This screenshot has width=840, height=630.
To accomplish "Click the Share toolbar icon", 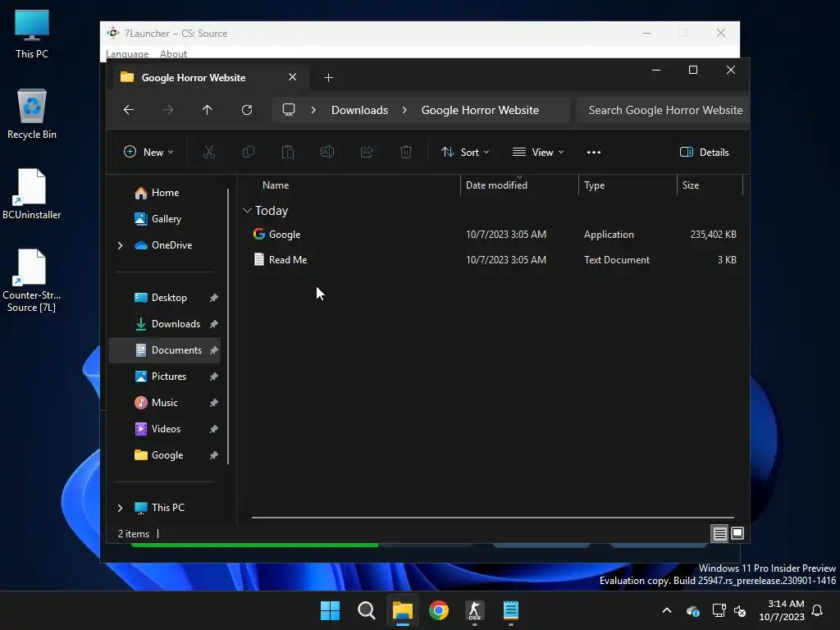I will point(367,152).
